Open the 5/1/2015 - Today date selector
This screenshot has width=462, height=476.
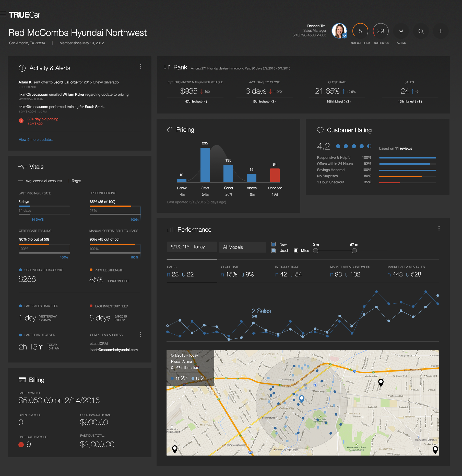point(192,247)
